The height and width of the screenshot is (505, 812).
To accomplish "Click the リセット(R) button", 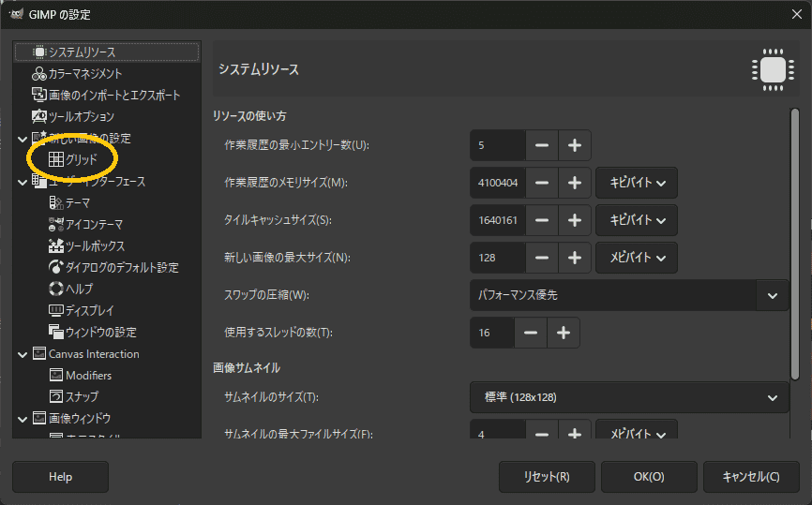I will [547, 477].
